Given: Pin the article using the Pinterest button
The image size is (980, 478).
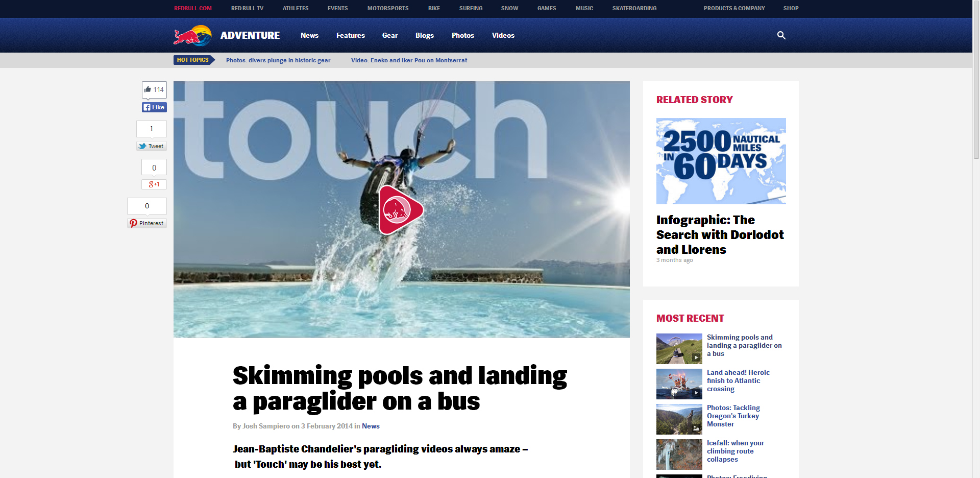Looking at the screenshot, I should [147, 223].
